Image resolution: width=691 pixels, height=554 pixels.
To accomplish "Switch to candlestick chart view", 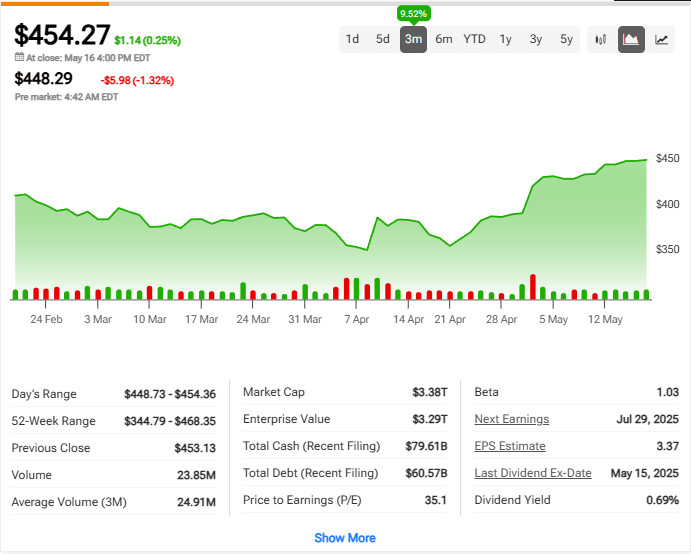I will click(601, 40).
